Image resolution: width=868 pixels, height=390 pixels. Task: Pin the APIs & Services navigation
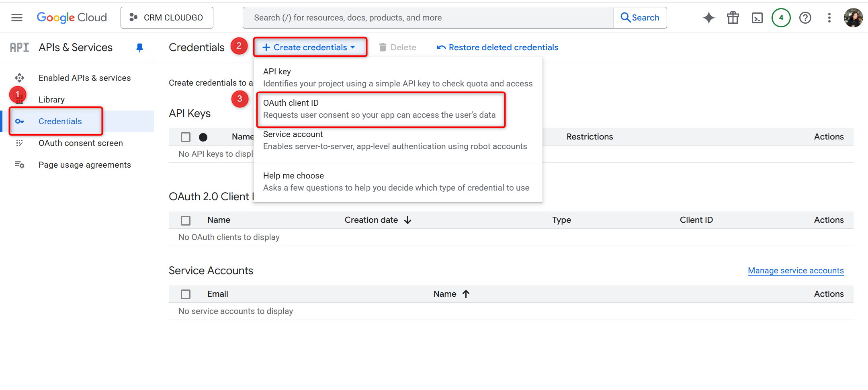click(x=139, y=47)
